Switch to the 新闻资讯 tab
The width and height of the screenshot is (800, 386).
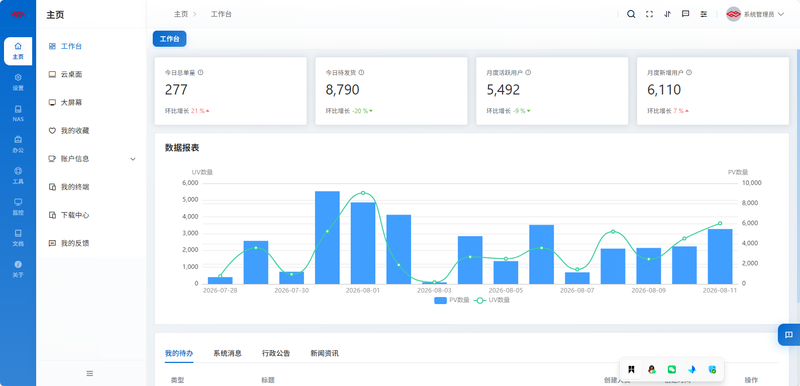point(324,353)
